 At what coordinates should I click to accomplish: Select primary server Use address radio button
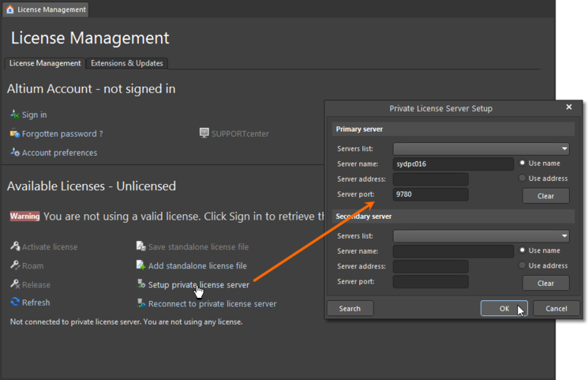[522, 179]
